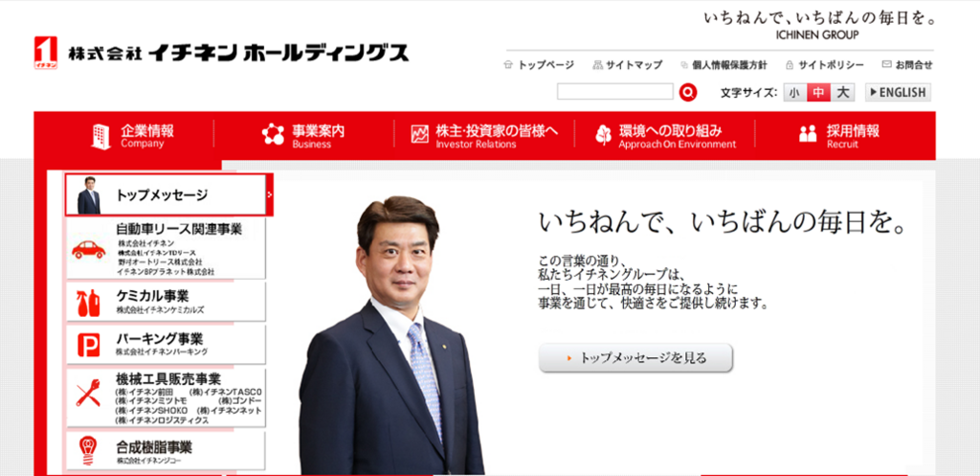Set text size to 中
The width and height of the screenshot is (980, 476).
(x=818, y=93)
